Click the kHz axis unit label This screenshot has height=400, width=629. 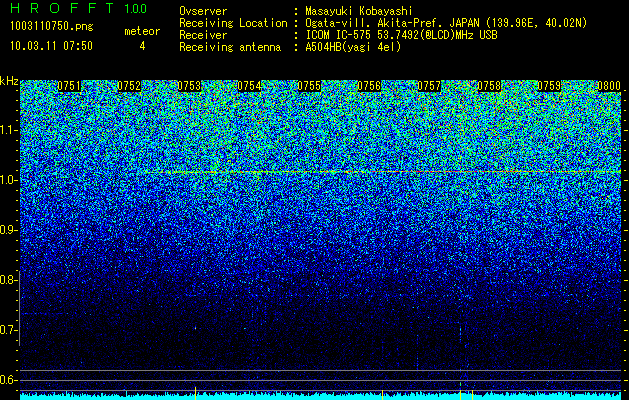(x=9, y=81)
